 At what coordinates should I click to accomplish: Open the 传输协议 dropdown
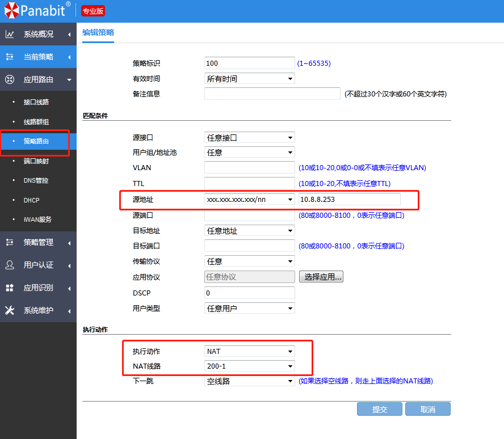point(249,261)
